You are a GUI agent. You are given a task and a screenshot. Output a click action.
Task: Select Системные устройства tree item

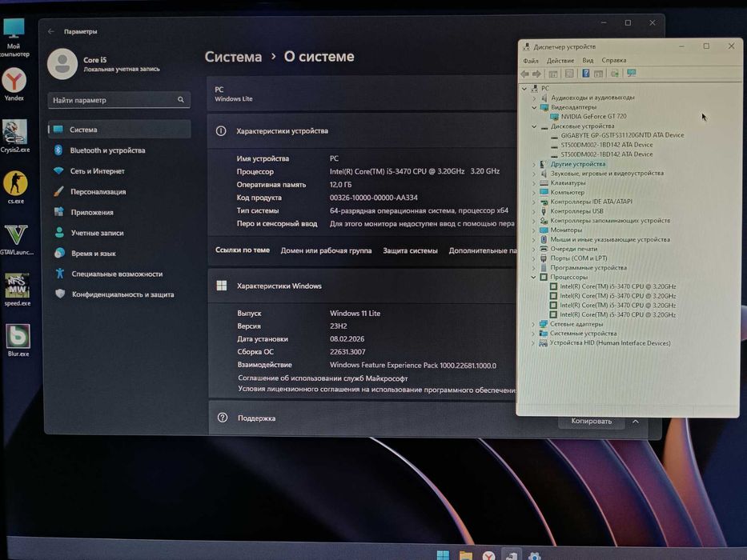click(583, 334)
